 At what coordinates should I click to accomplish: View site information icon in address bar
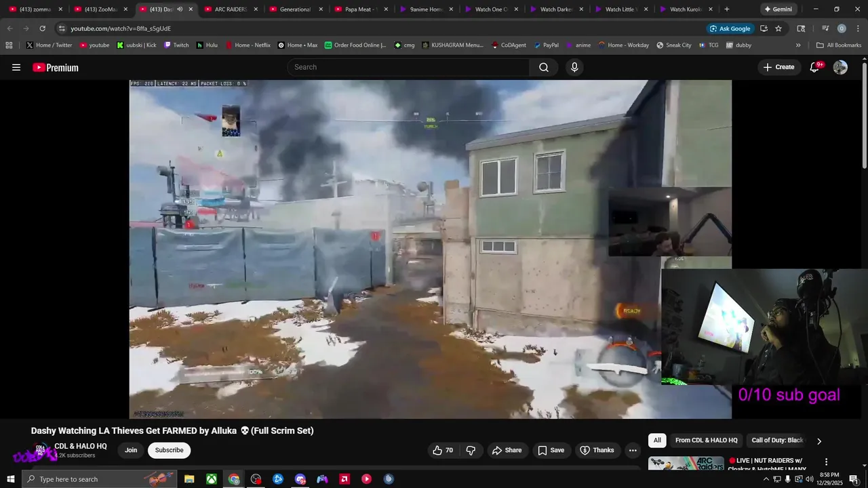(62, 28)
